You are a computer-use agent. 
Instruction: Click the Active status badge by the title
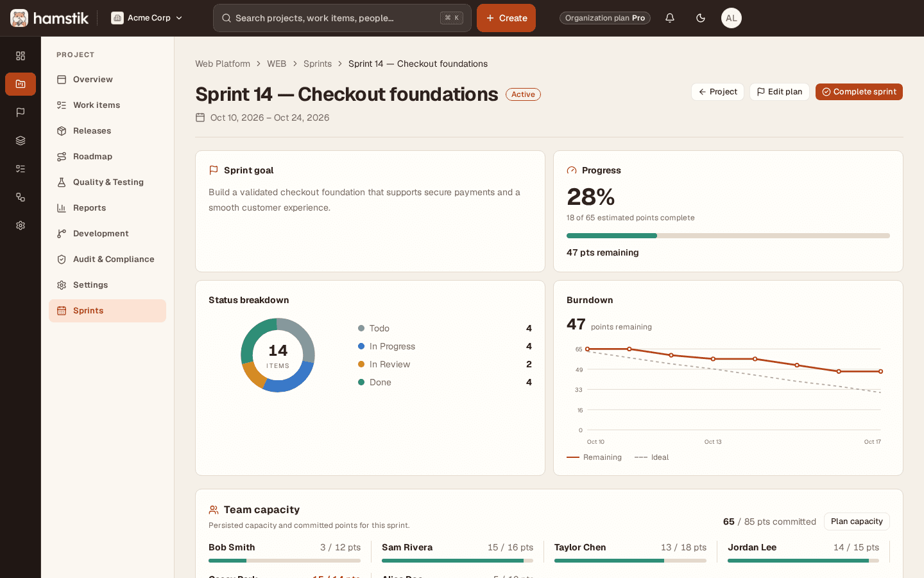[x=523, y=94]
